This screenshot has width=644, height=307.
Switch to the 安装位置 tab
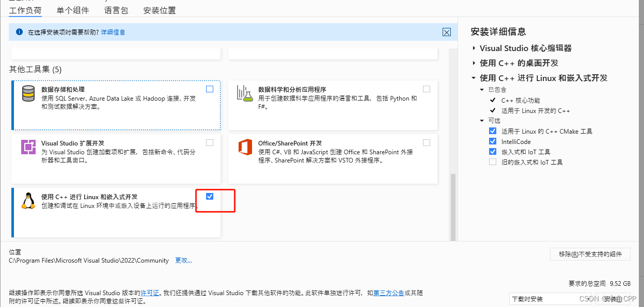pos(160,10)
